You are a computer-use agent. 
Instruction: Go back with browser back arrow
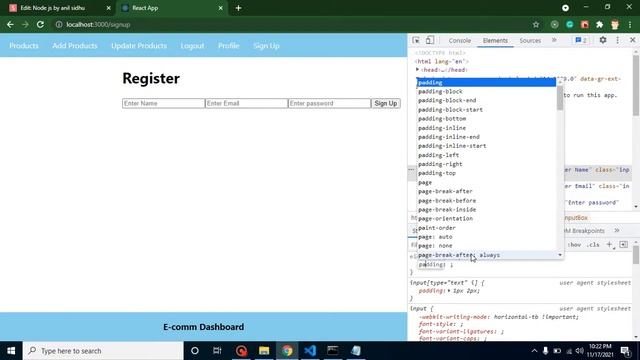pos(10,24)
